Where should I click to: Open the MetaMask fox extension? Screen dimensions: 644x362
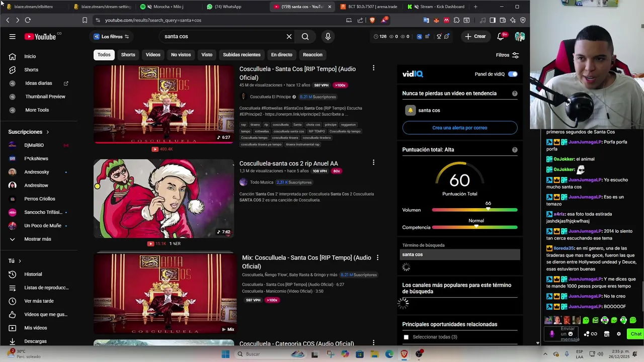pos(436,20)
